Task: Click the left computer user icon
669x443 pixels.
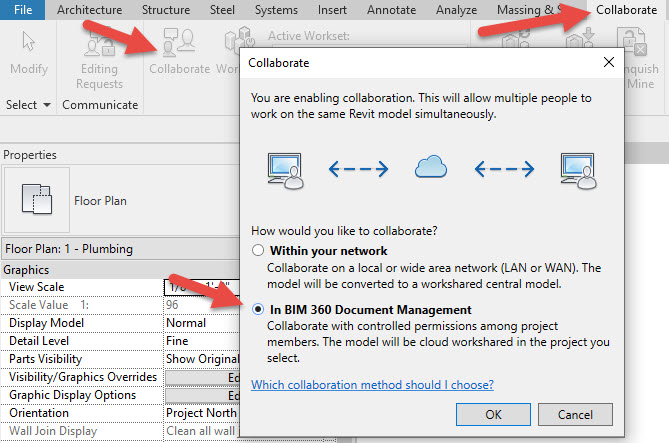Action: [x=285, y=170]
